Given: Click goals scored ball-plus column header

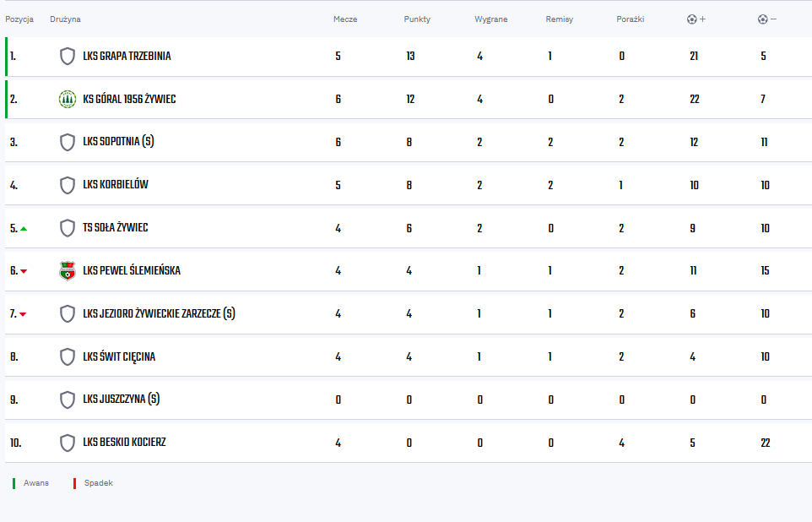Looking at the screenshot, I should coord(696,19).
